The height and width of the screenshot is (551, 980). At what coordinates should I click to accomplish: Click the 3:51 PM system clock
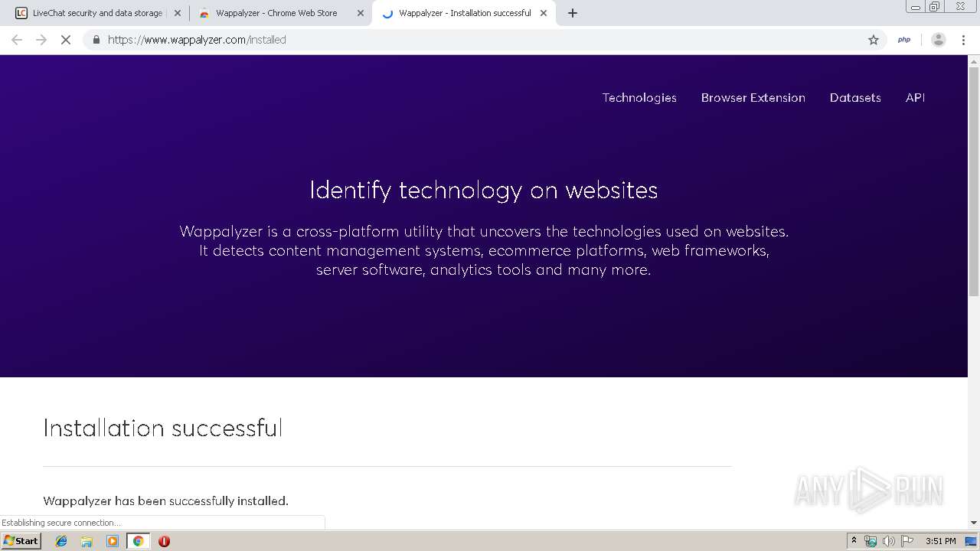(x=940, y=541)
